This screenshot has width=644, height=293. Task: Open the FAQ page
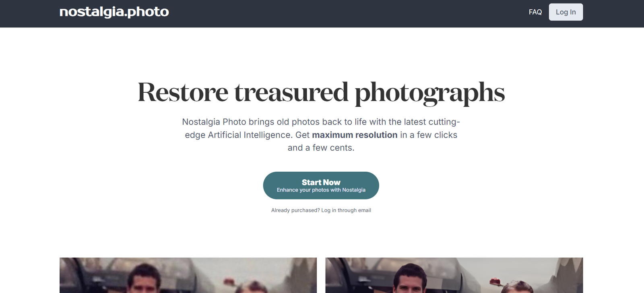point(535,12)
